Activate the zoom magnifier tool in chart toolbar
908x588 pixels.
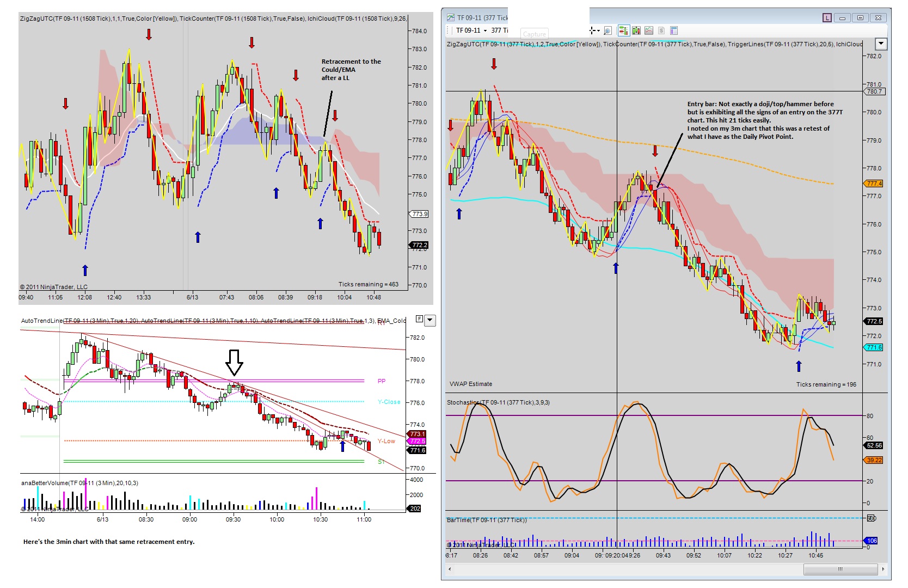[x=608, y=30]
